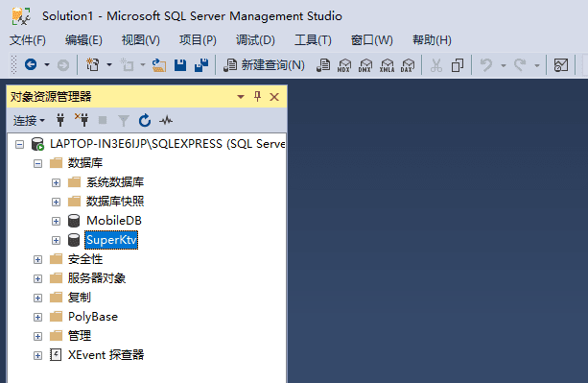Click the Disconnect plug icon in Object Explorer
588x383 pixels.
(82, 120)
